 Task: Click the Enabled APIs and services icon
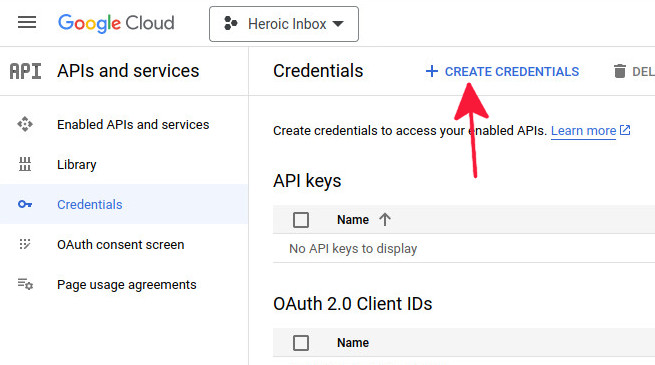(x=25, y=124)
